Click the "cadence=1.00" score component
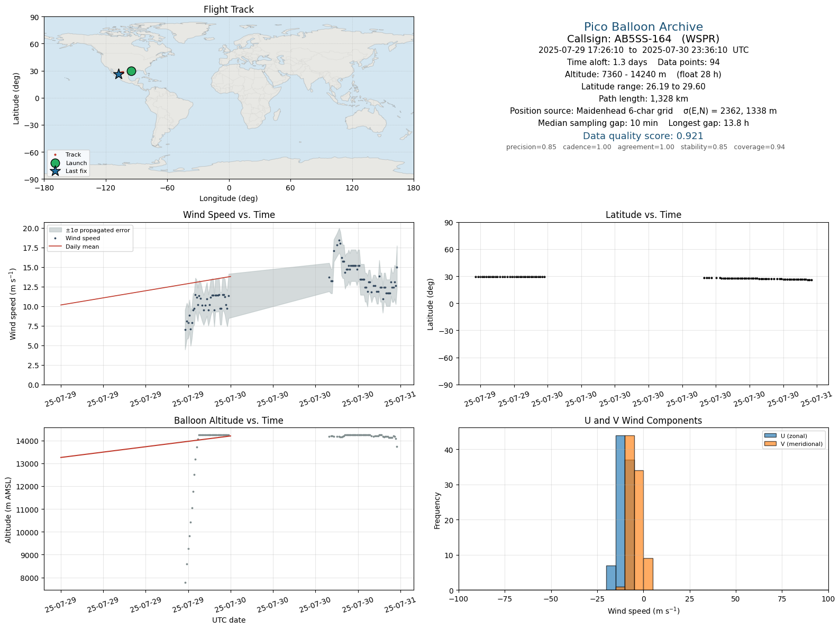 pyautogui.click(x=587, y=147)
